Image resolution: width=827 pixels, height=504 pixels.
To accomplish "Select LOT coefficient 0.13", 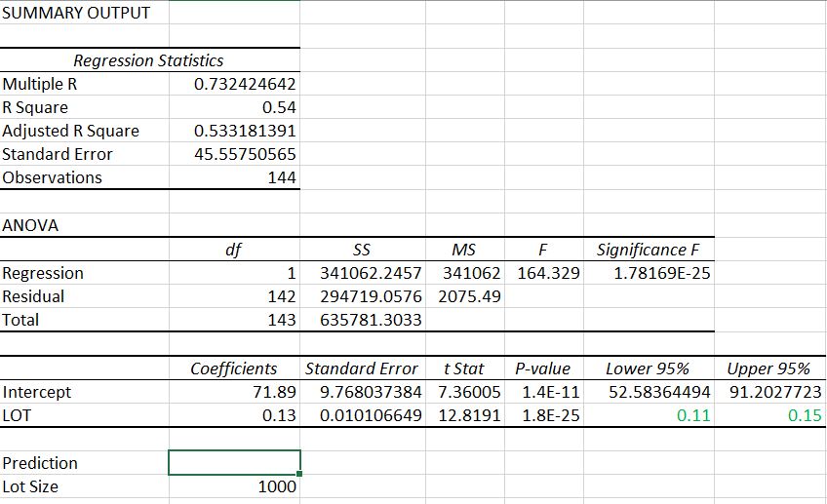I will (x=279, y=415).
